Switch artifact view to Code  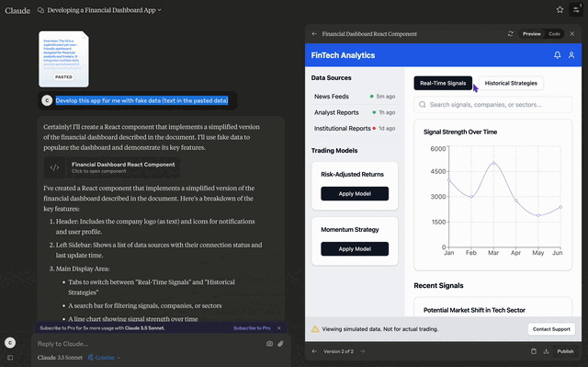(x=554, y=34)
